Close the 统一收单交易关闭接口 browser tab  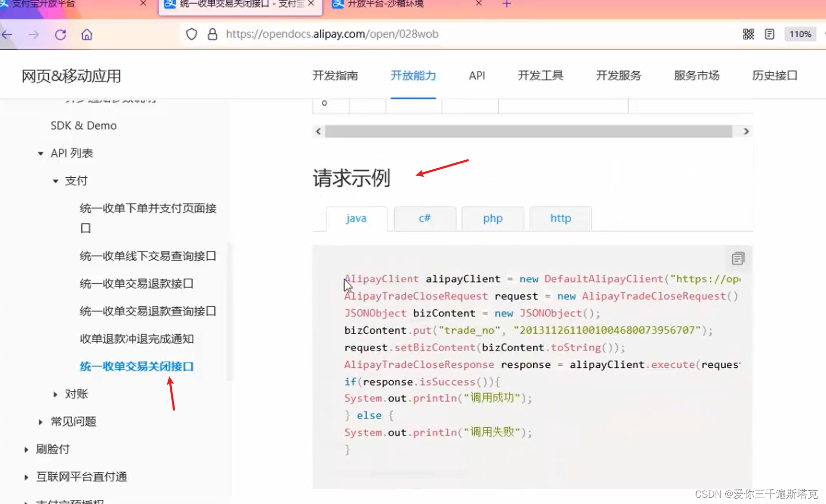(x=311, y=3)
